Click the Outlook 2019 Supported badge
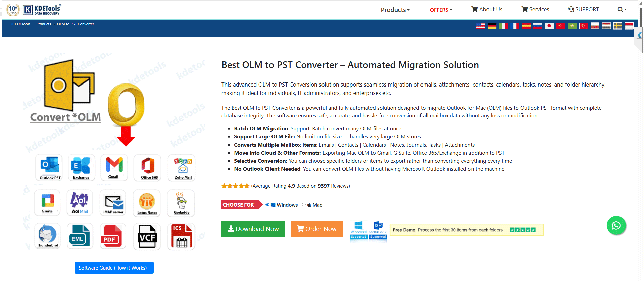Image resolution: width=644 pixels, height=281 pixels. point(378,230)
